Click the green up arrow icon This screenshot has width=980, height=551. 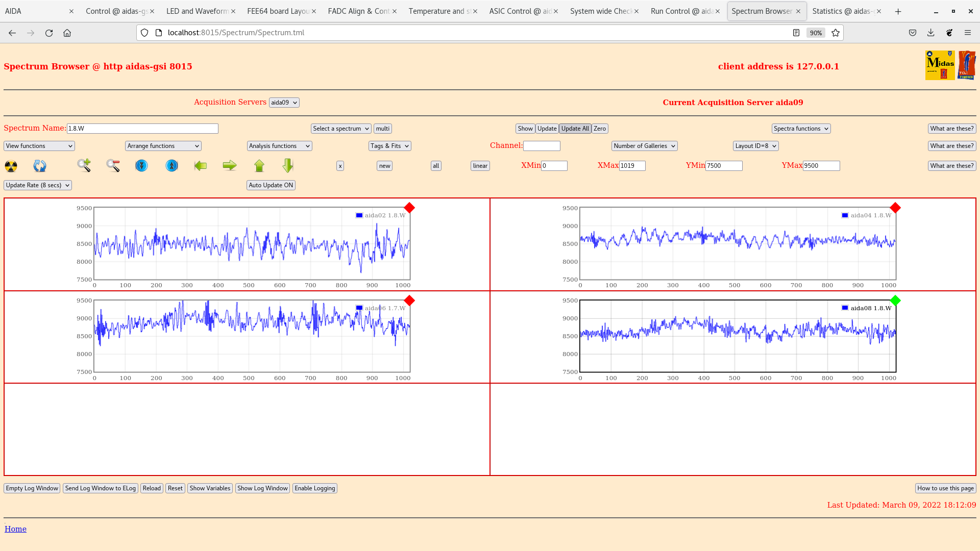coord(259,166)
